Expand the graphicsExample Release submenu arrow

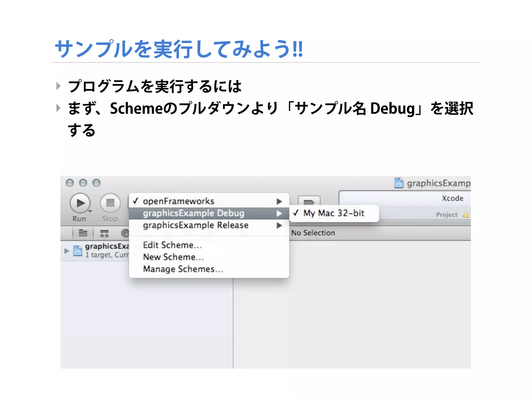click(279, 225)
